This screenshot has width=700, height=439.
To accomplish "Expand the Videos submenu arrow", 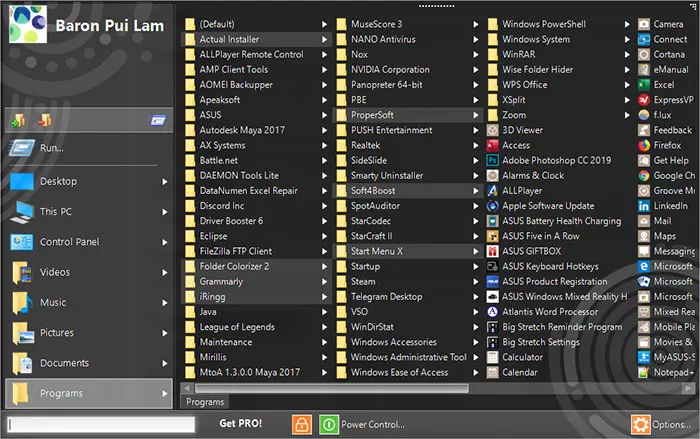I will tap(165, 272).
